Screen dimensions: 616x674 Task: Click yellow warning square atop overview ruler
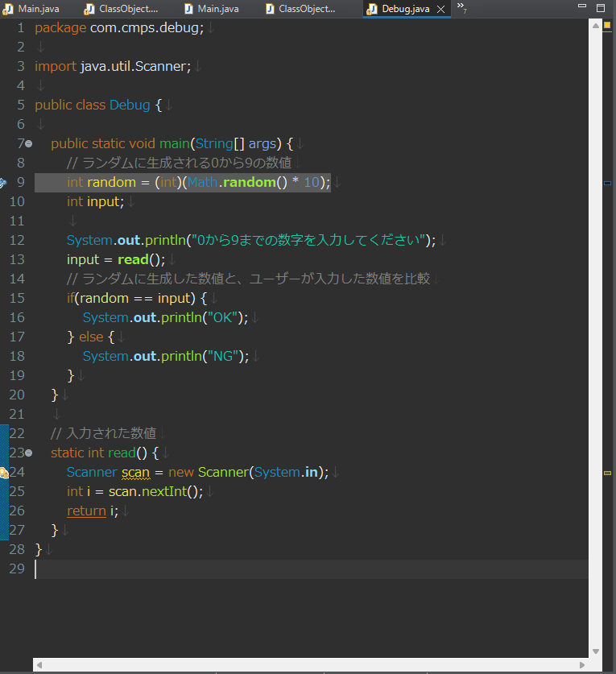coord(607,26)
